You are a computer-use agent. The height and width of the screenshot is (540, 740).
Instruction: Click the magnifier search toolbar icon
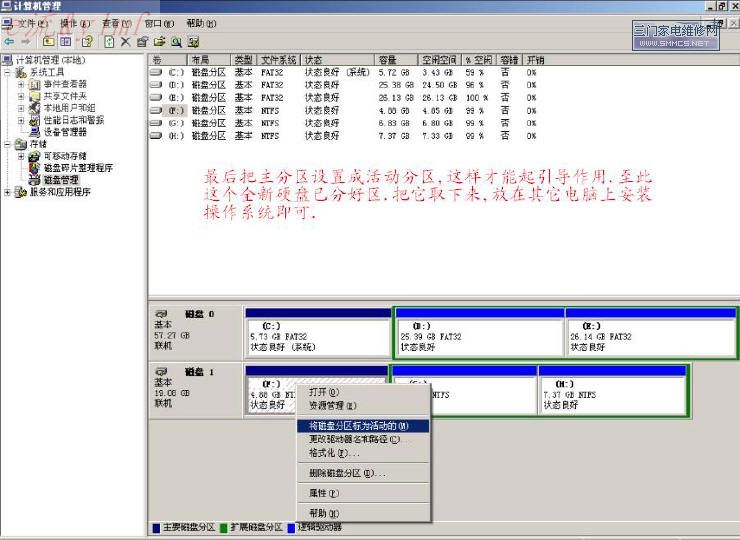click(x=176, y=42)
